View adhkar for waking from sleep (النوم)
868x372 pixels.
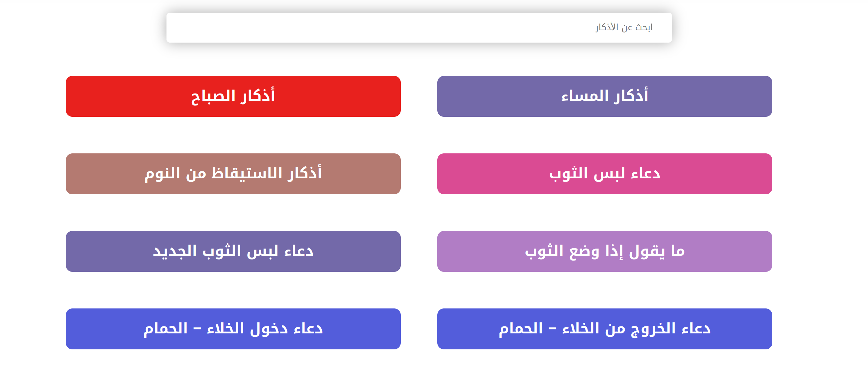(x=233, y=174)
